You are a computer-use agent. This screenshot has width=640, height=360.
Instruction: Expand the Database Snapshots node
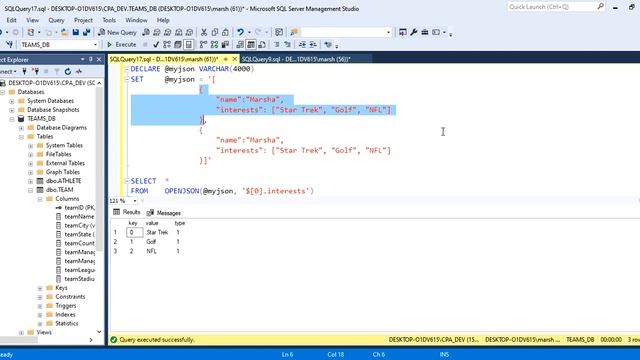coord(11,110)
